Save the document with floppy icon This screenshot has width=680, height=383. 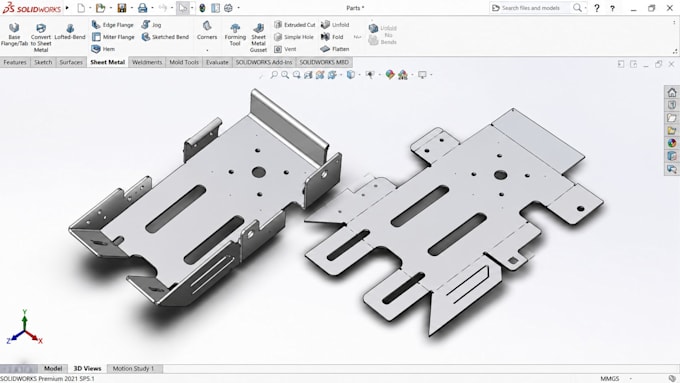122,8
